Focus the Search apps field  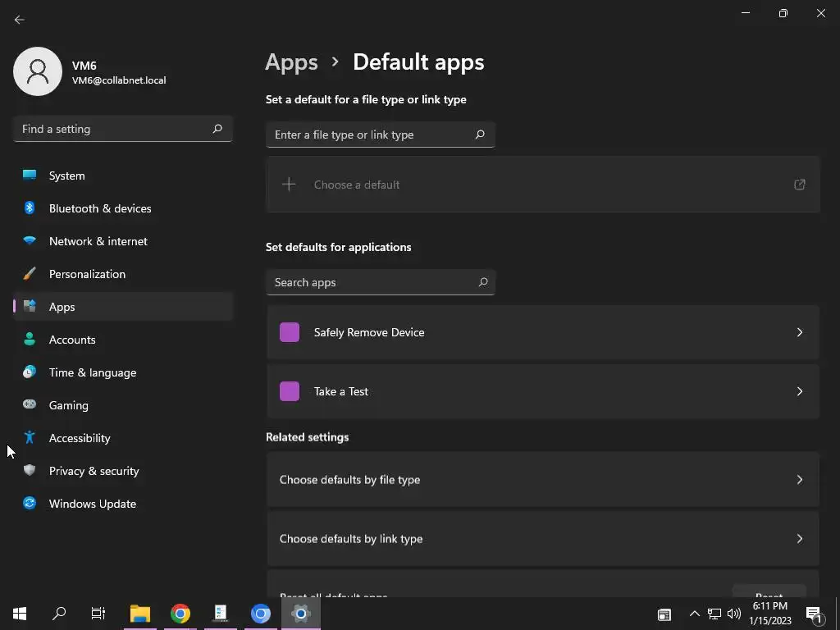pos(372,282)
